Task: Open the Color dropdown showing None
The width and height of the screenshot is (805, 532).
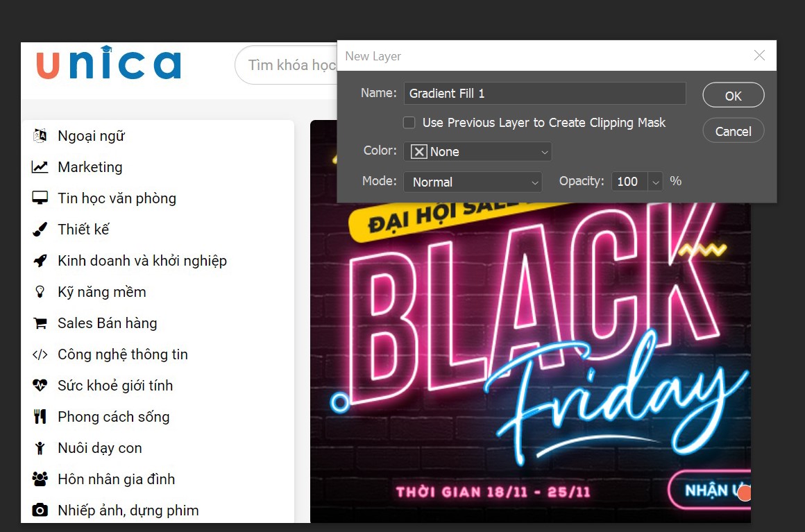Action: (x=477, y=152)
